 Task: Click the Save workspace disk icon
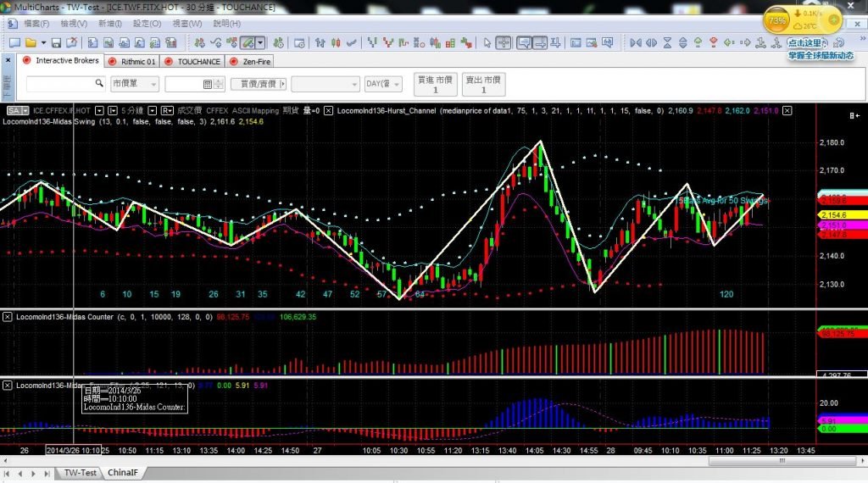[x=56, y=42]
